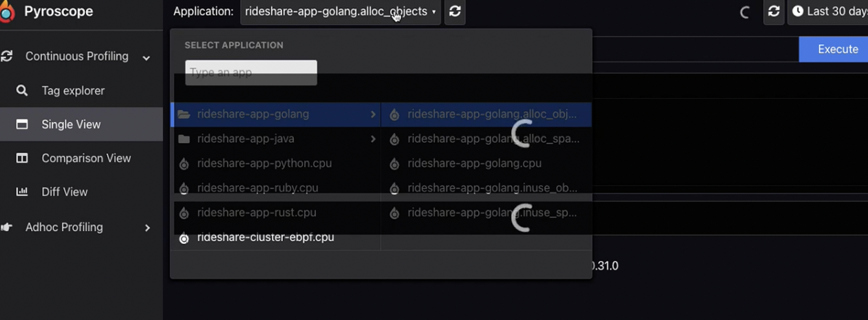Click the refresh data icon near time range

(773, 12)
